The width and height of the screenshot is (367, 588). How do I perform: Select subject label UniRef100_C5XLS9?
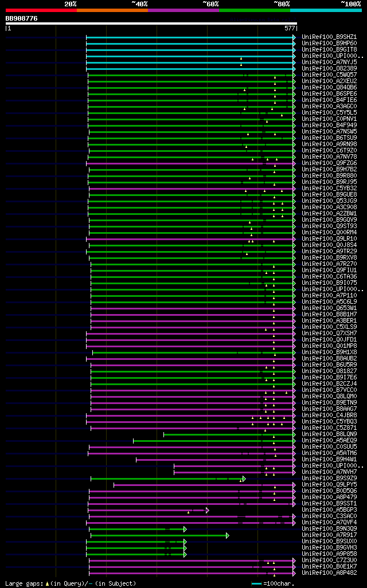329,327
